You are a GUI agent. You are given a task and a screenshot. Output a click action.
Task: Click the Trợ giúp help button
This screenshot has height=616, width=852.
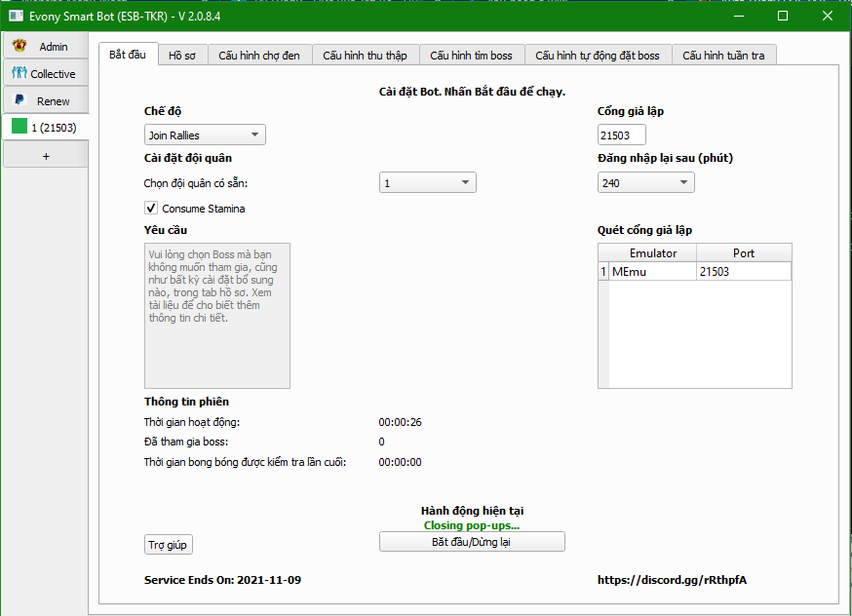click(x=167, y=545)
